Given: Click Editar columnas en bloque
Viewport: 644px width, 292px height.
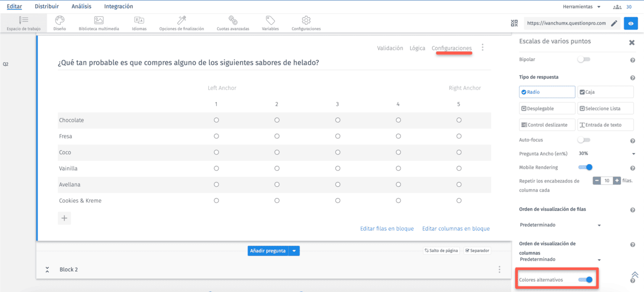Looking at the screenshot, I should click(x=456, y=229).
